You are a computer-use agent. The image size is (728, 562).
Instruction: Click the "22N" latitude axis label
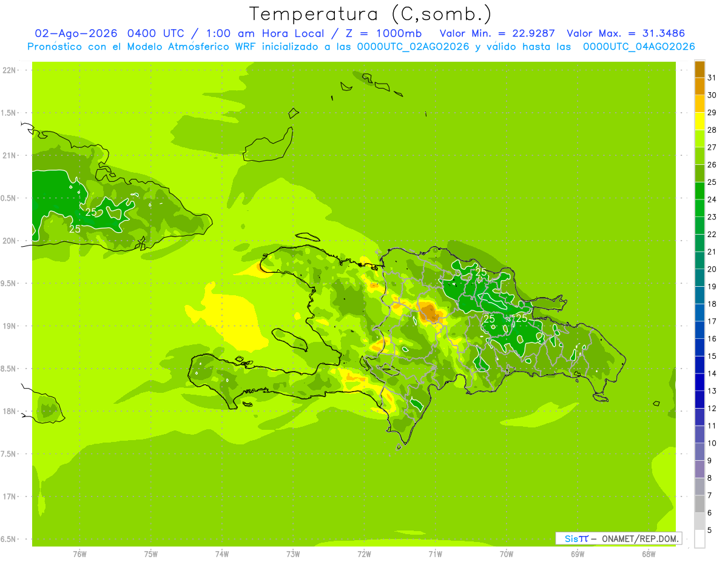(x=9, y=70)
